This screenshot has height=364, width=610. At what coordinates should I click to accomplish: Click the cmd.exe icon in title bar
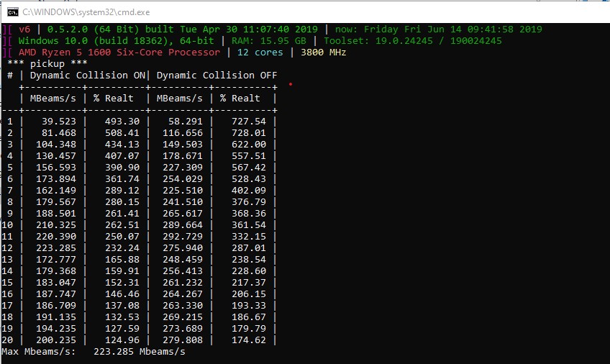coord(13,12)
